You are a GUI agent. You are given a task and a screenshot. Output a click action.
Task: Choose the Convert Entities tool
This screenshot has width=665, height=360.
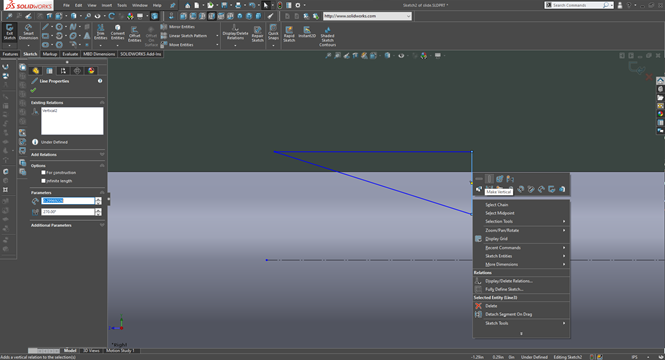tap(117, 33)
